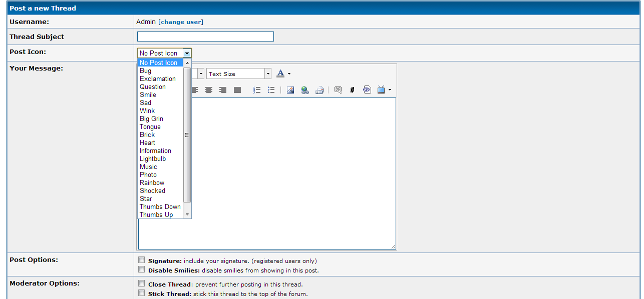Click the insert hyperlink icon
The image size is (644, 299).
(304, 90)
